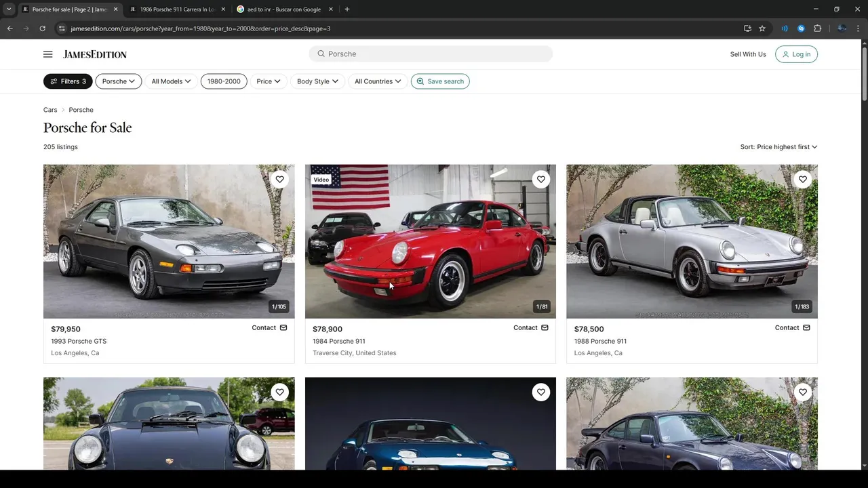The width and height of the screenshot is (868, 488).
Task: Open the 1980-2000 year filter
Action: coord(224,81)
